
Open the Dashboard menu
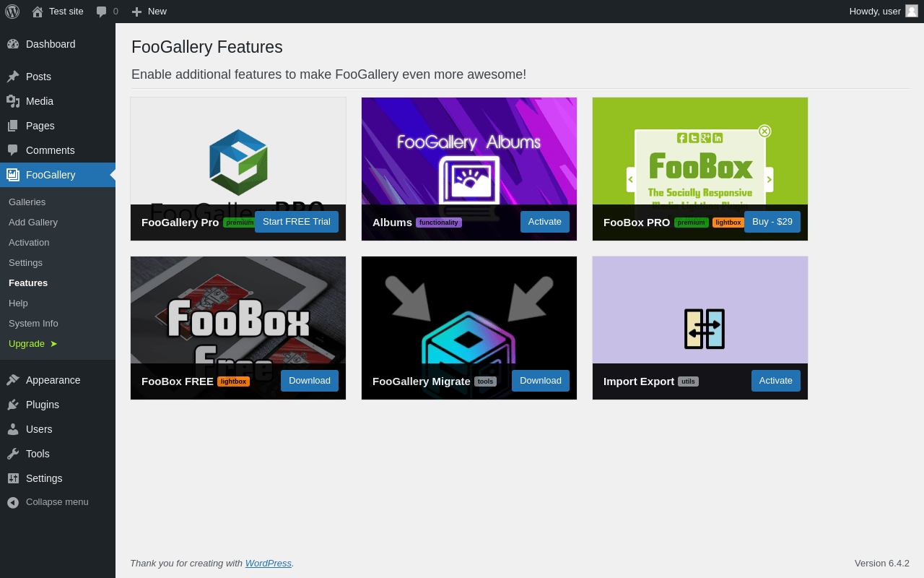[58, 44]
